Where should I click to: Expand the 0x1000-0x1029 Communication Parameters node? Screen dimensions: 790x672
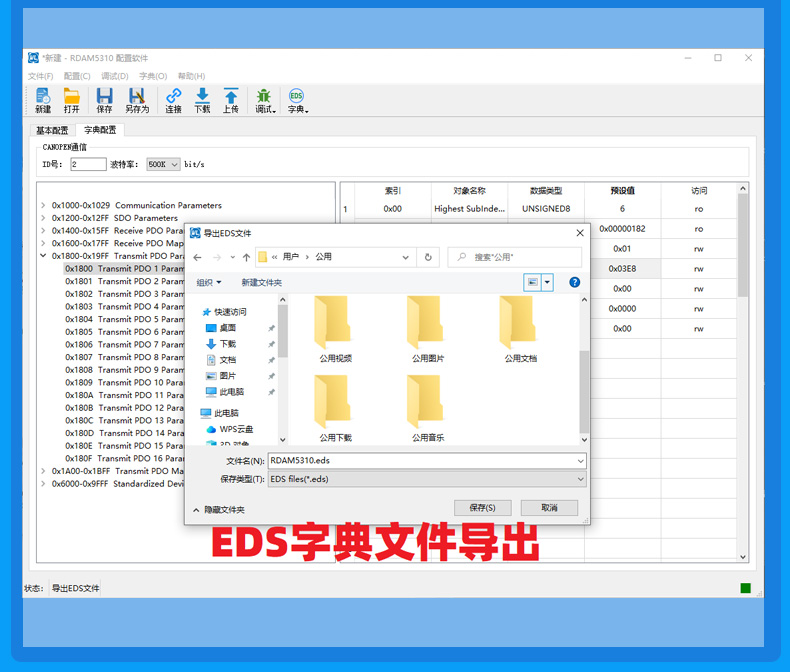[x=43, y=206]
